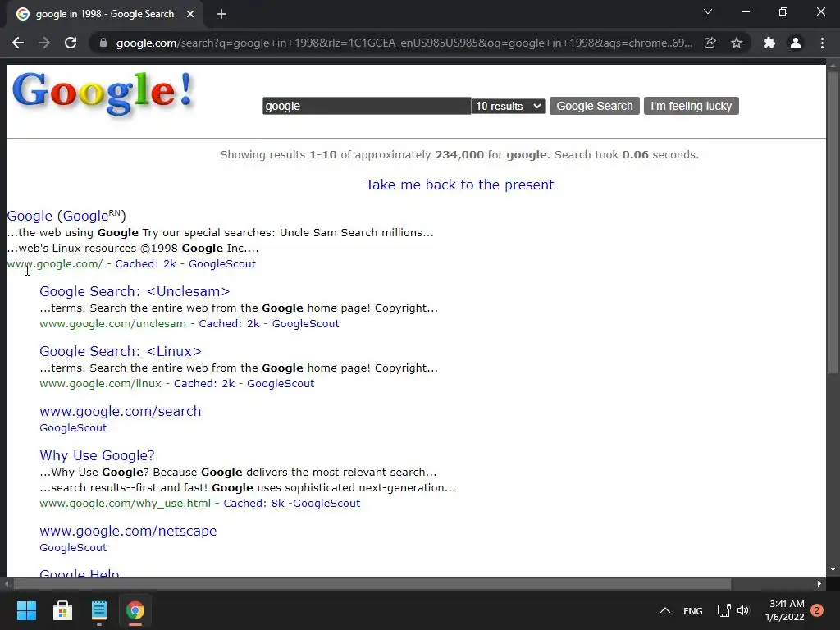The width and height of the screenshot is (840, 630).
Task: Click the browser forward arrow
Action: pyautogui.click(x=44, y=43)
